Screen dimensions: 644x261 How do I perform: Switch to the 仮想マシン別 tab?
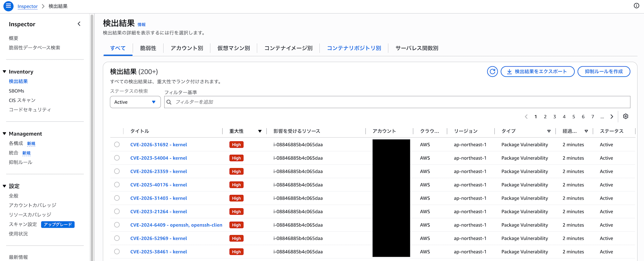coord(234,48)
